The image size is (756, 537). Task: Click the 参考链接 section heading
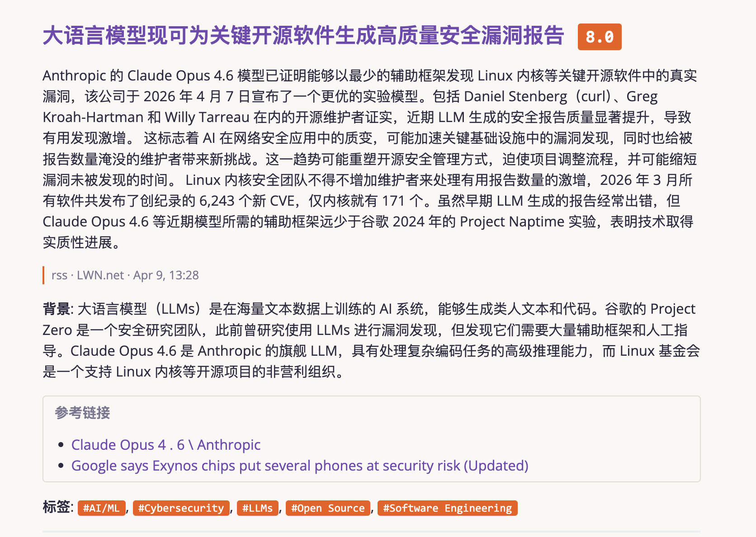click(x=83, y=413)
